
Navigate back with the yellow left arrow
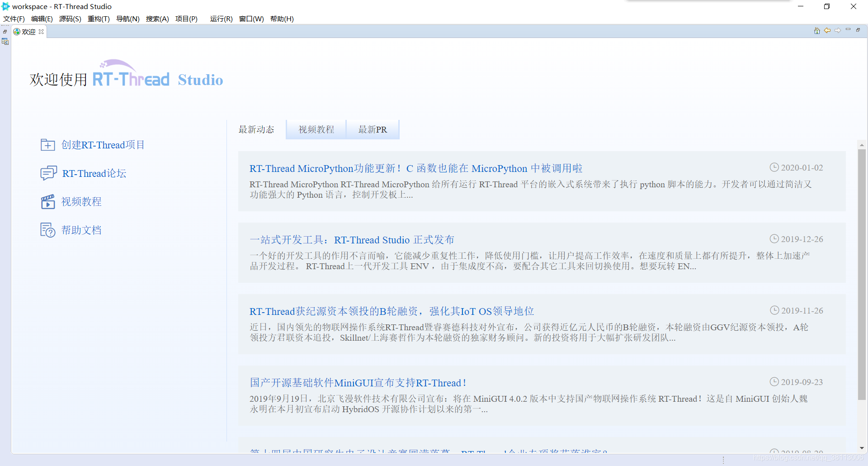(827, 30)
